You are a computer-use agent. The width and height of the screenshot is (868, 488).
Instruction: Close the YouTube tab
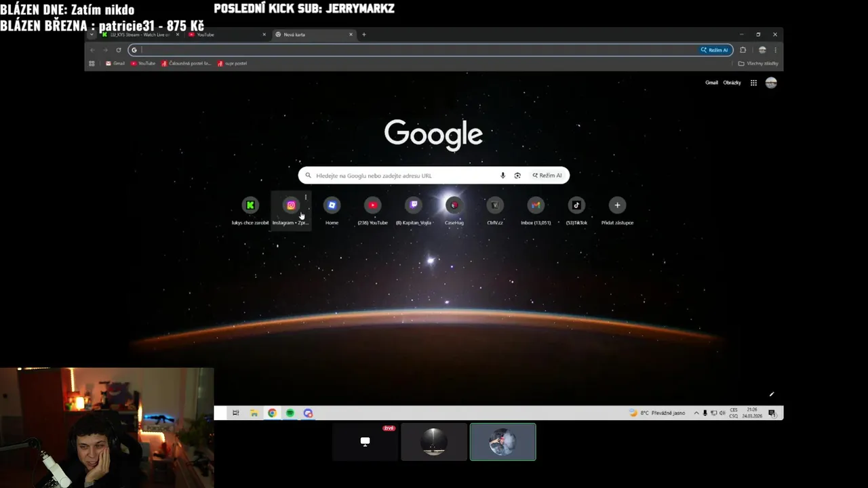[x=264, y=35]
